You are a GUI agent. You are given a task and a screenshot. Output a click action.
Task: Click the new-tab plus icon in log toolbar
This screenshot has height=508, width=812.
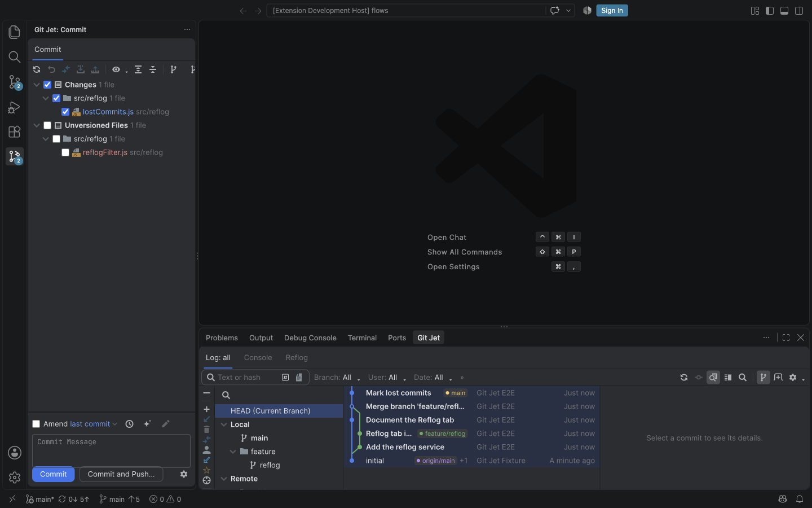pyautogui.click(x=778, y=378)
